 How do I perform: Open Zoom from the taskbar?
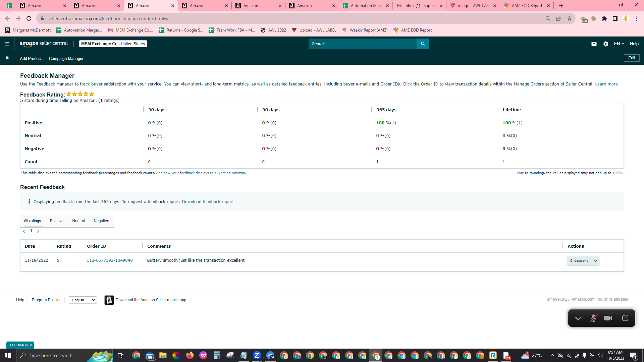pos(257,355)
